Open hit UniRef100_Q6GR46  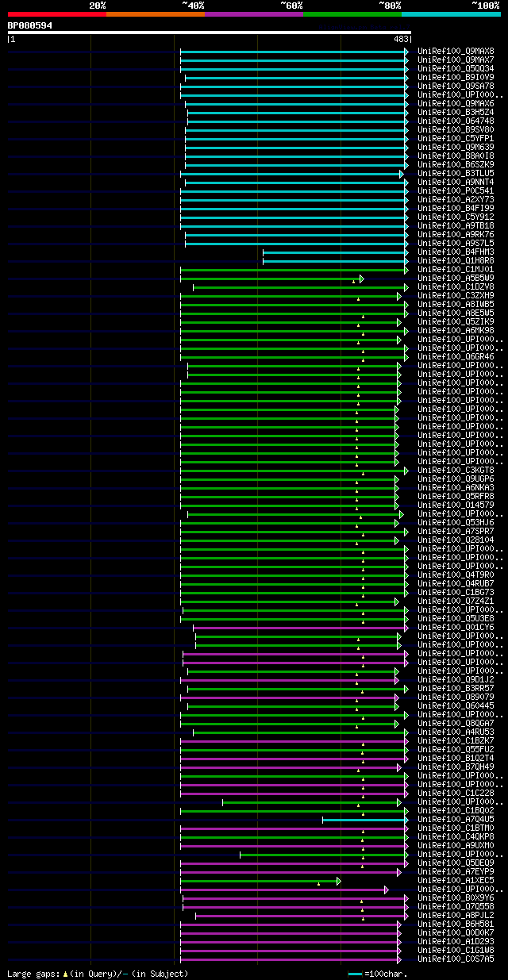pyautogui.click(x=457, y=357)
